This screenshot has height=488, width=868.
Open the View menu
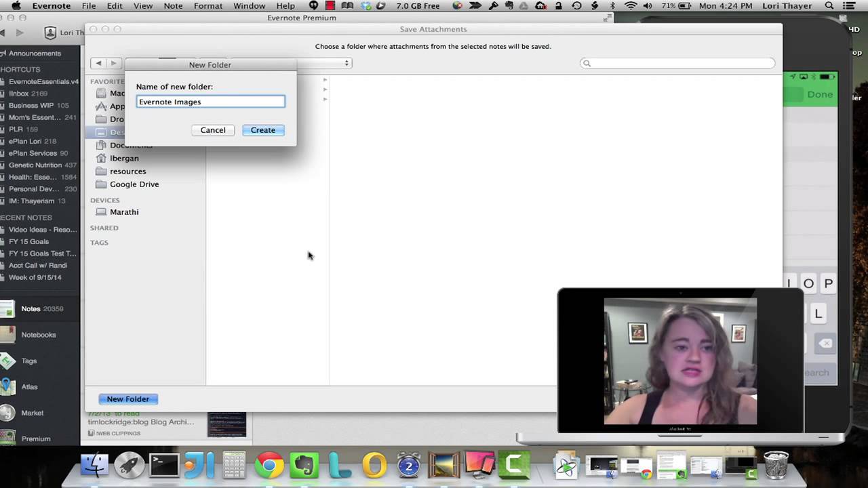coord(143,5)
